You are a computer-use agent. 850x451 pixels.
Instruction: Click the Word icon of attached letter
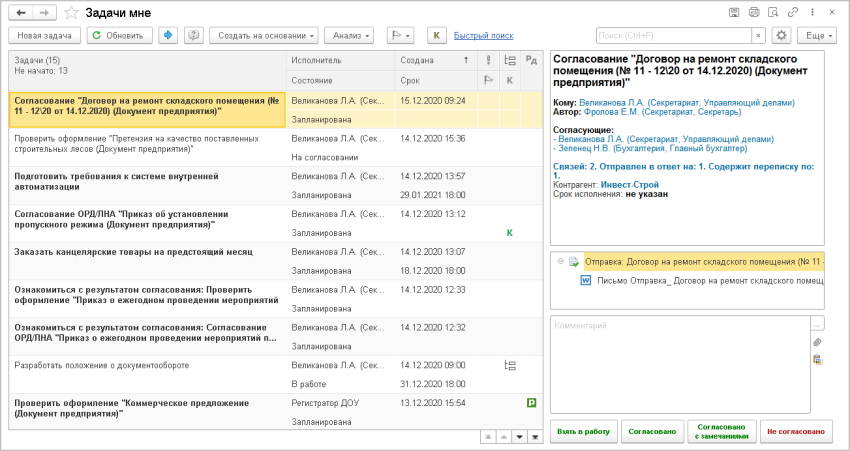tap(586, 281)
